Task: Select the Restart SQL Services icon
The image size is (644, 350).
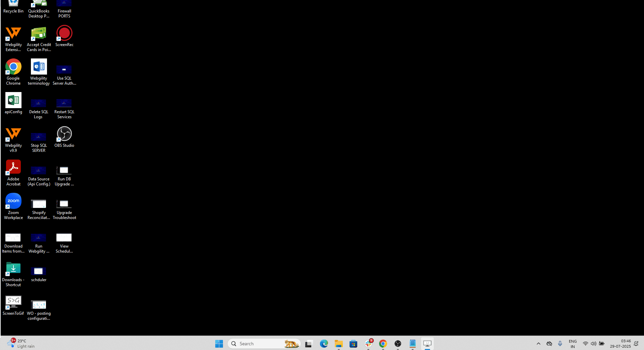Action: (x=64, y=108)
